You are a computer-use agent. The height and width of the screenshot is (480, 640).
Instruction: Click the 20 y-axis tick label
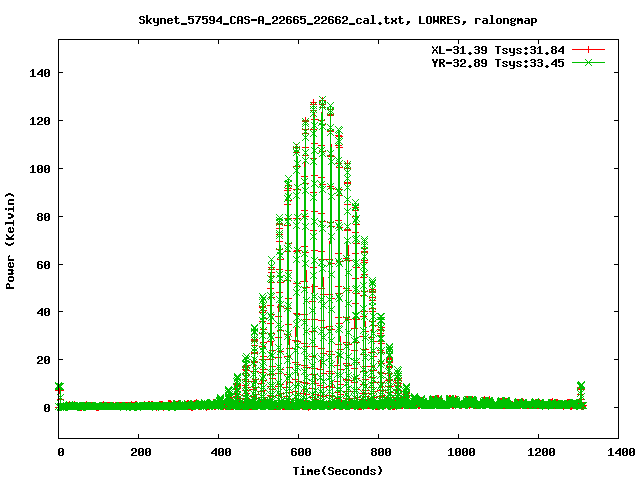pos(43,360)
